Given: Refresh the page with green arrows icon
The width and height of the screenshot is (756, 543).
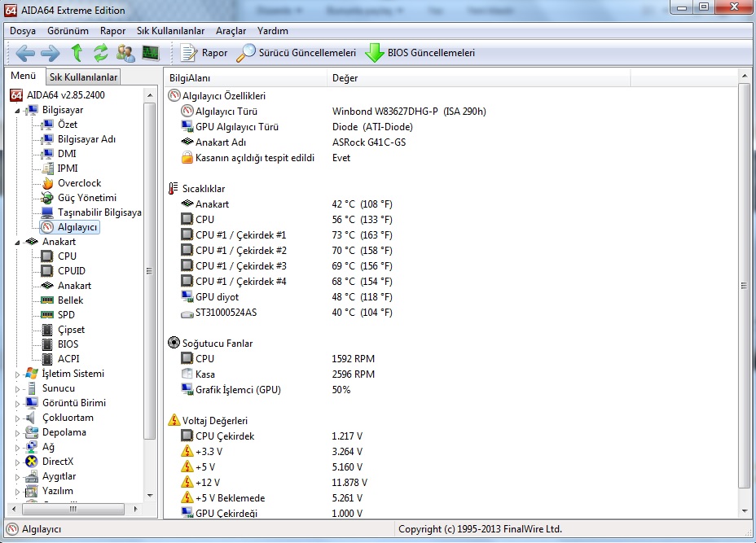Looking at the screenshot, I should coord(100,53).
